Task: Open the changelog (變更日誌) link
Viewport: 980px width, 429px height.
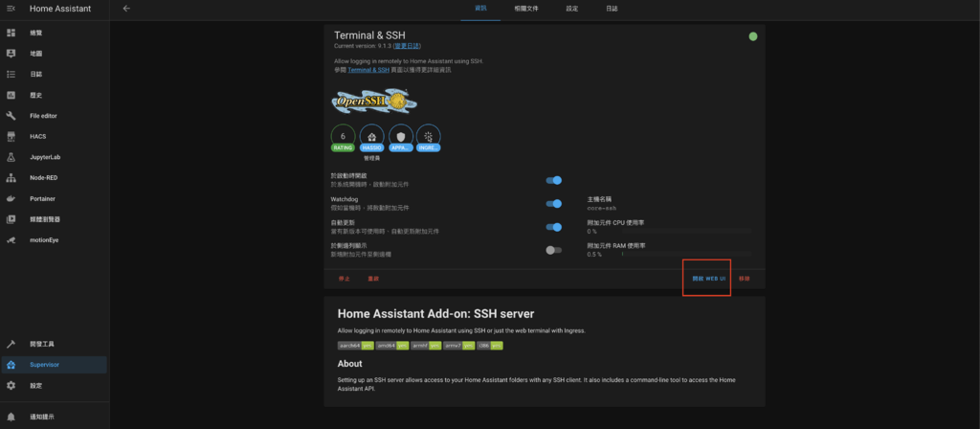Action: click(x=406, y=46)
